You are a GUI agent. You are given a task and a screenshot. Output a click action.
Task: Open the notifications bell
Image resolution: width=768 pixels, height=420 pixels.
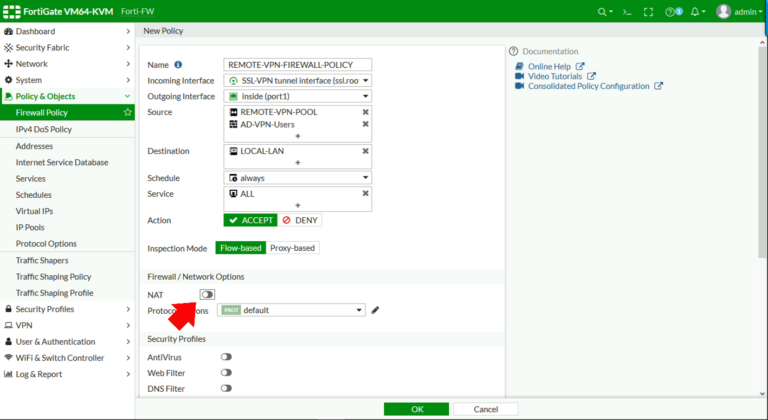pyautogui.click(x=698, y=12)
